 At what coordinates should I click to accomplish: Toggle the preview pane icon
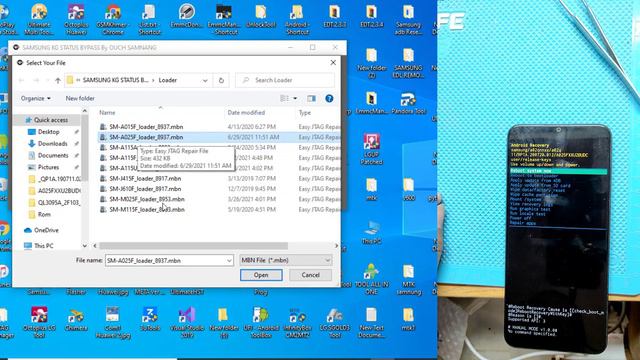coord(311,98)
